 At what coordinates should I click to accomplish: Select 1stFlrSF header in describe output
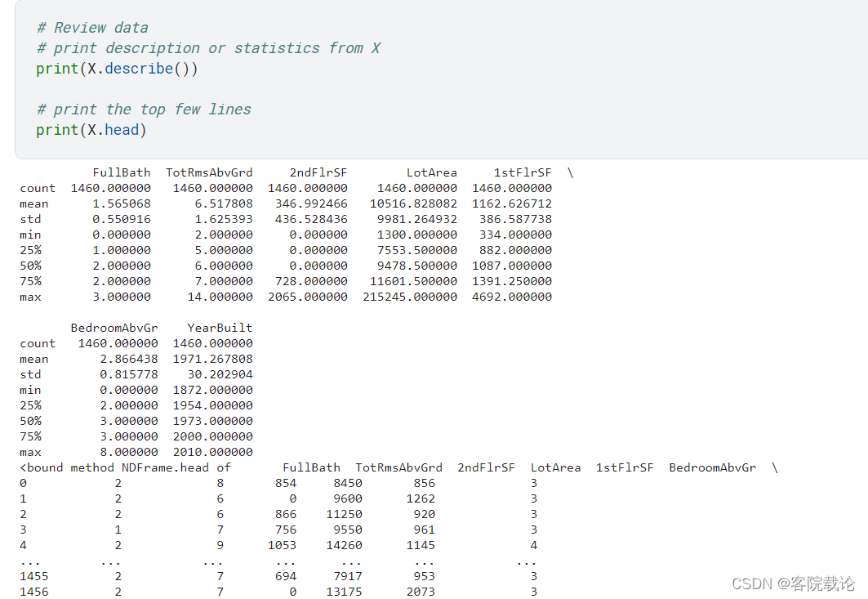point(523,173)
